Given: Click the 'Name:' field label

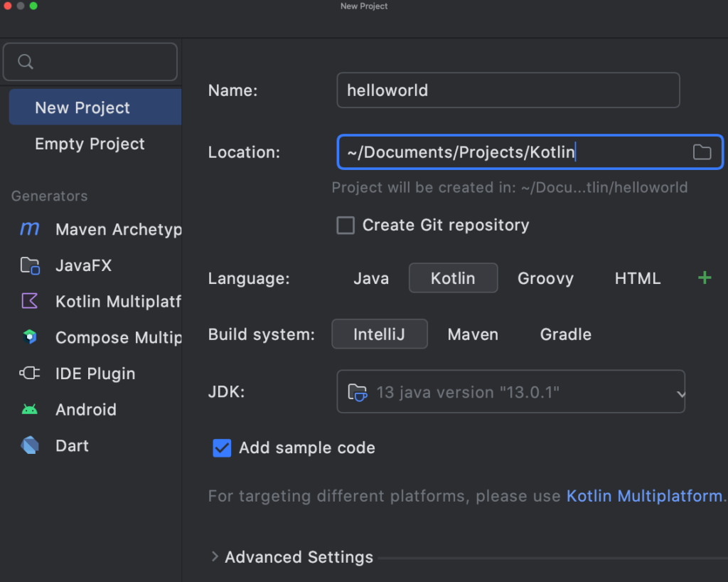Looking at the screenshot, I should [232, 90].
